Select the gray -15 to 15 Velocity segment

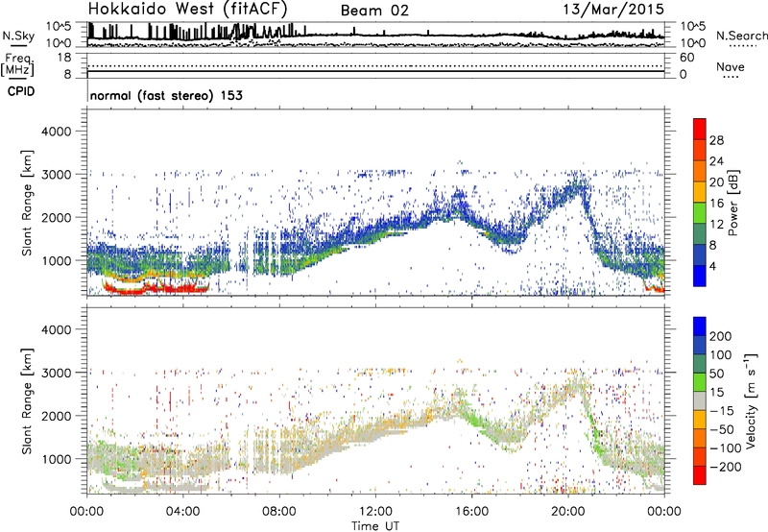(700, 401)
